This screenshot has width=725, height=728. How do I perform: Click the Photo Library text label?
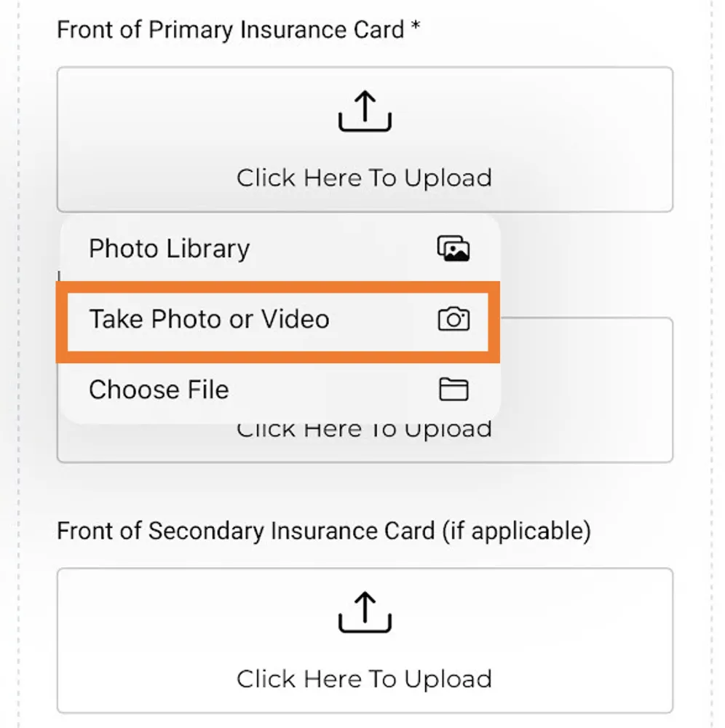pos(170,249)
